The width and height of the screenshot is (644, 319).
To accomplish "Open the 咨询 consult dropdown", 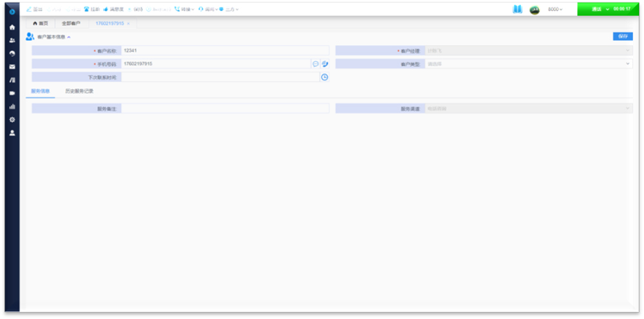I will 208,9.
